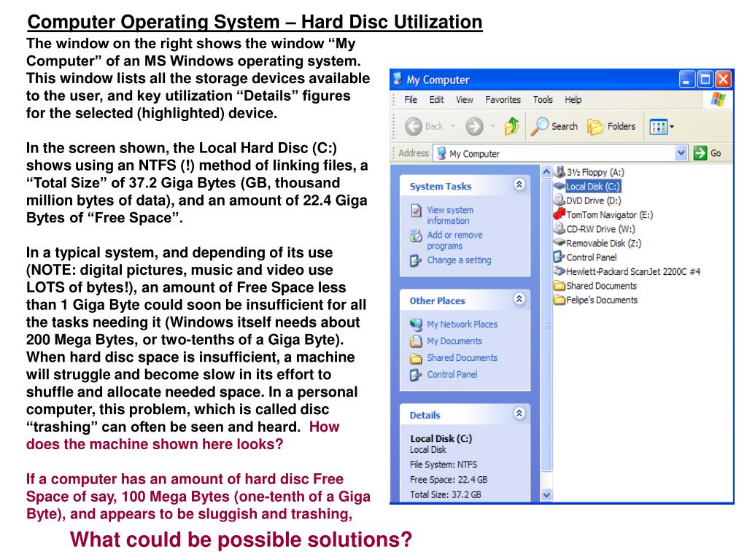
Task: Collapse the Details panel
Action: coord(519,413)
